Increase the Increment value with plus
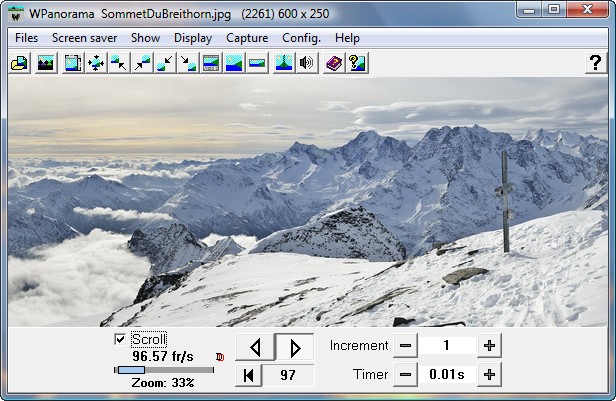Screen dimensions: 616x401 coord(489,346)
